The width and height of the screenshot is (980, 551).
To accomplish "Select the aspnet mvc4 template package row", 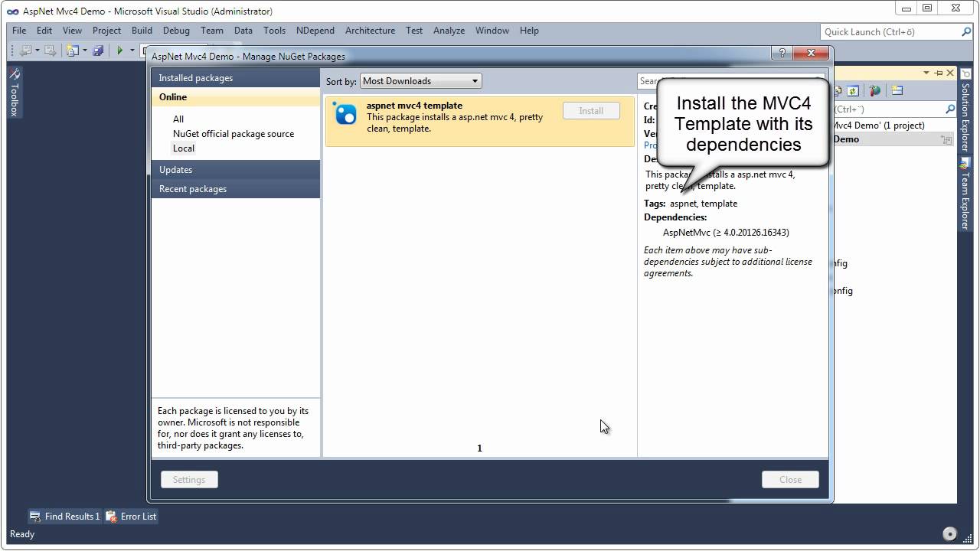I will coord(480,121).
